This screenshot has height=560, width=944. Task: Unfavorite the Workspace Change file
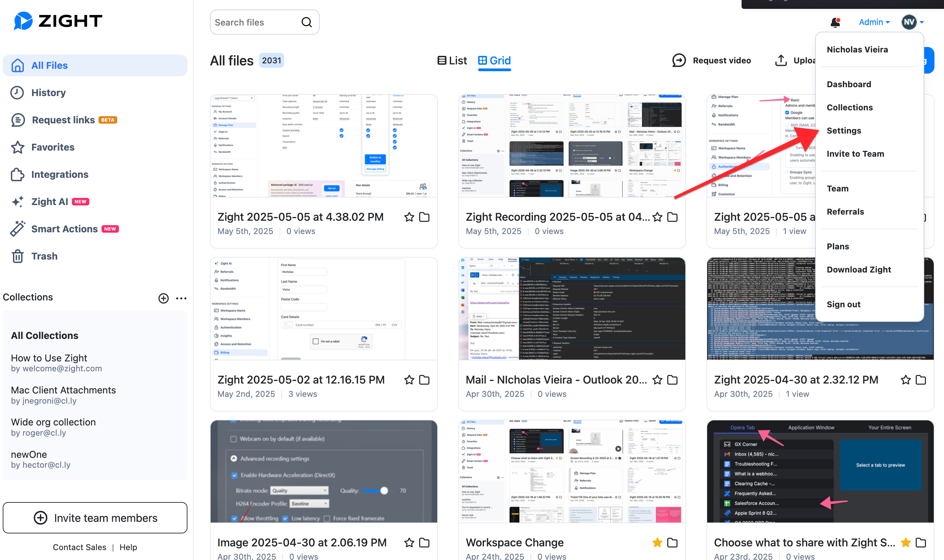tap(657, 543)
